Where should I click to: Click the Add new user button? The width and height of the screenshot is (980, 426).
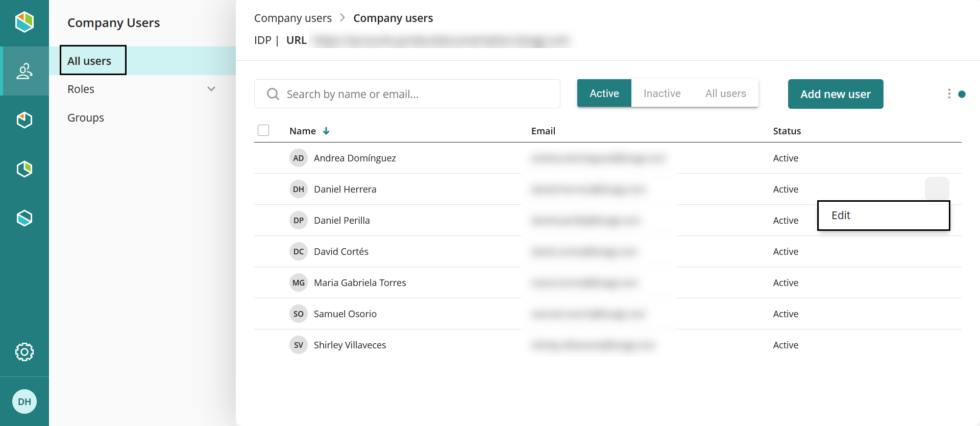[x=835, y=94]
